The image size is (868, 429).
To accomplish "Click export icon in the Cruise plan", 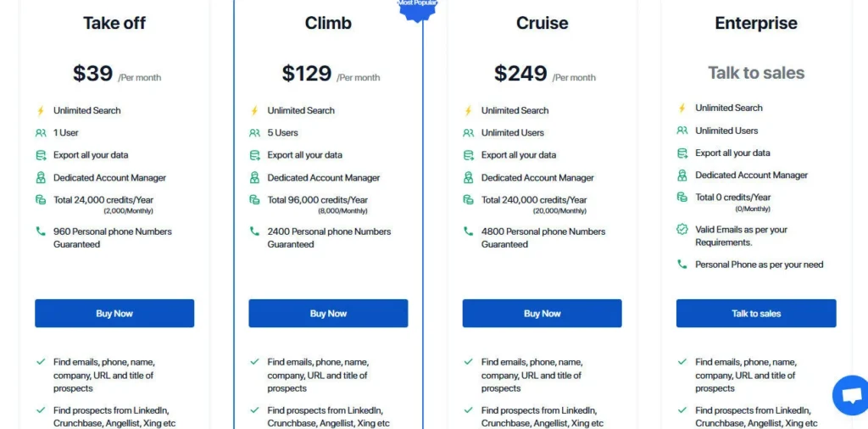I will pos(468,155).
